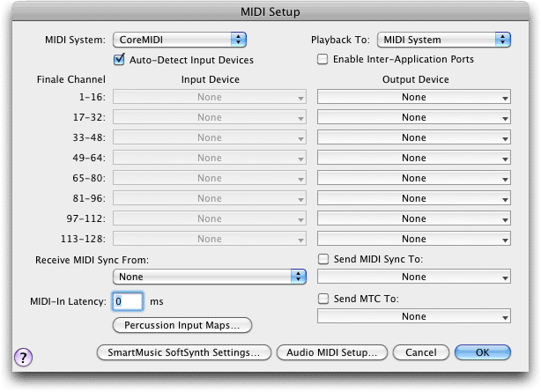Click the "Input Device" column heading
This screenshot has height=392, width=541.
click(x=210, y=79)
